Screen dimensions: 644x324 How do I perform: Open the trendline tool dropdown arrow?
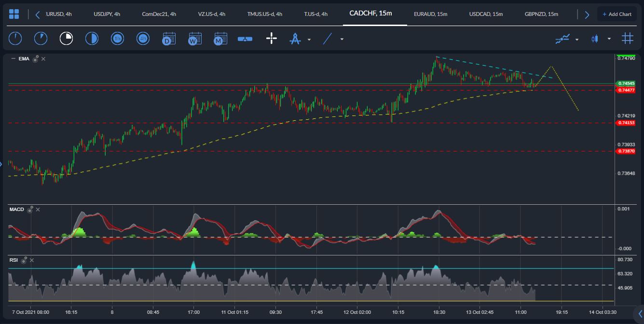point(341,39)
